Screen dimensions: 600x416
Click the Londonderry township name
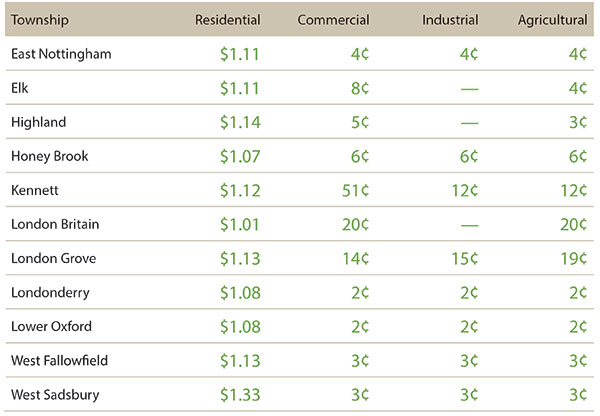(49, 293)
